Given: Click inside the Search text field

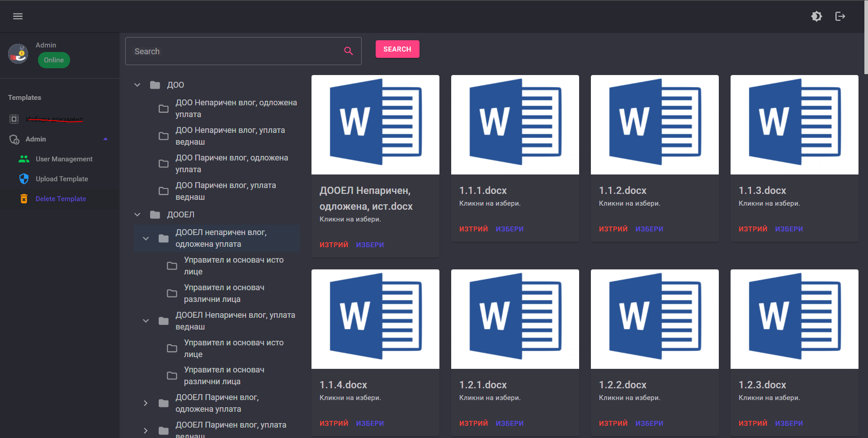Looking at the screenshot, I should coord(226,51).
